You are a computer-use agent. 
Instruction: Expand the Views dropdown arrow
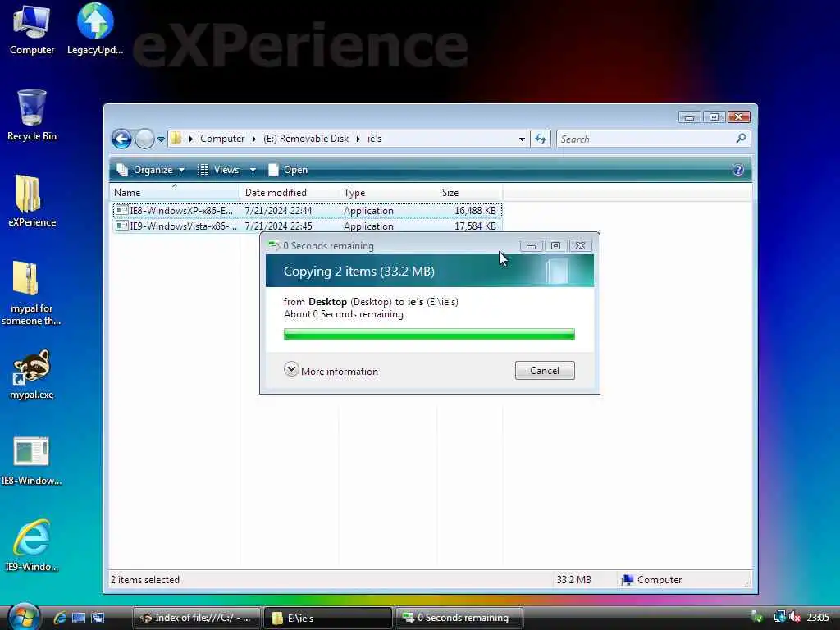pos(253,170)
